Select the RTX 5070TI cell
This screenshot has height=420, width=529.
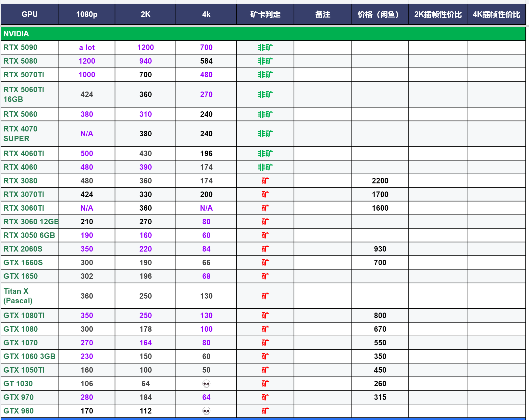pos(30,75)
